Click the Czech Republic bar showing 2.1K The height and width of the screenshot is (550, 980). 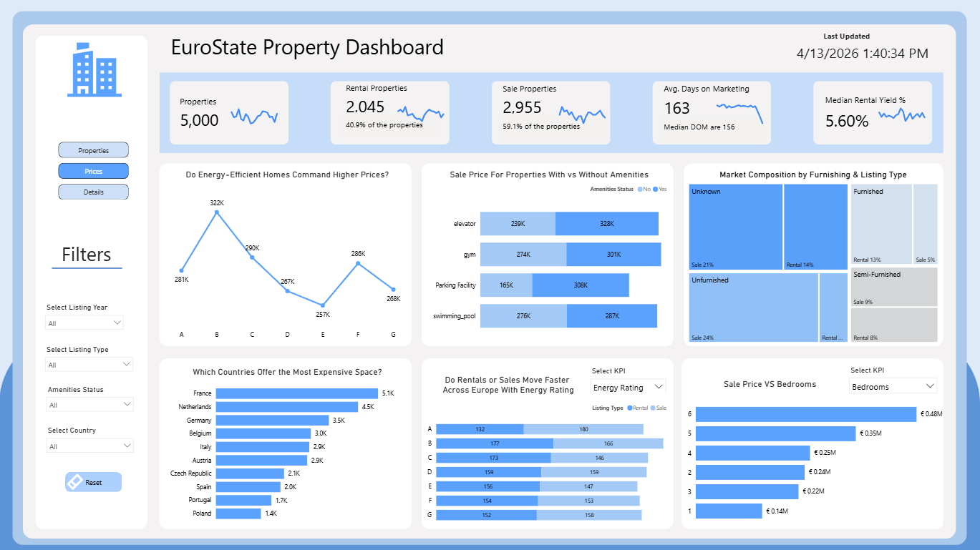coord(249,473)
